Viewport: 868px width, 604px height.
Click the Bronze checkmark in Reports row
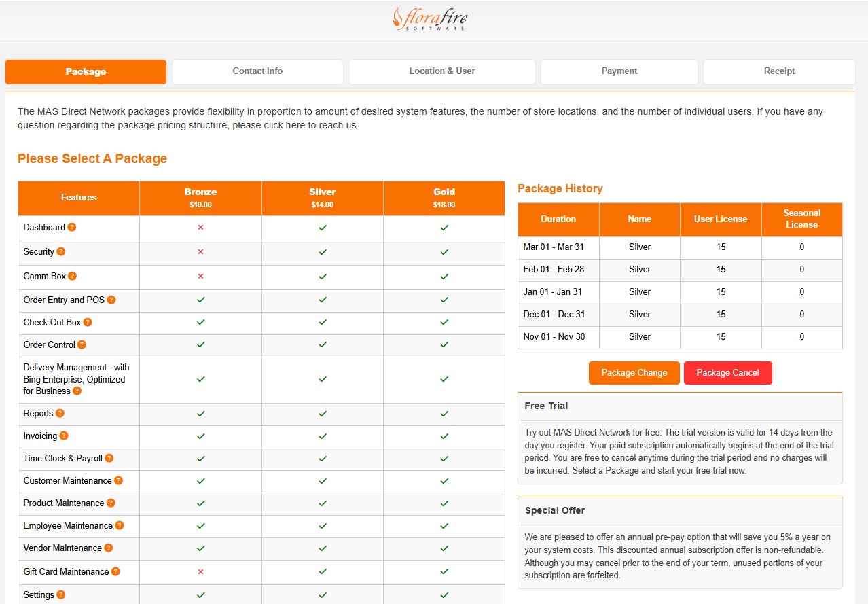pos(200,414)
